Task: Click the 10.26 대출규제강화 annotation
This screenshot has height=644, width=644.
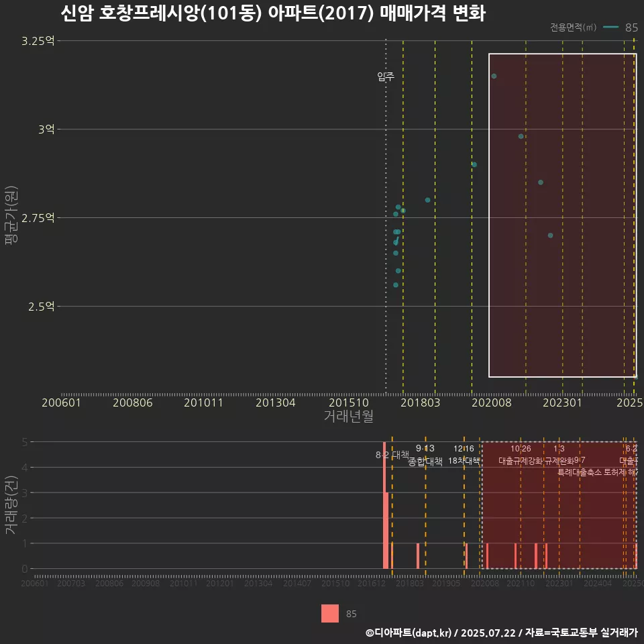Action: tap(521, 455)
